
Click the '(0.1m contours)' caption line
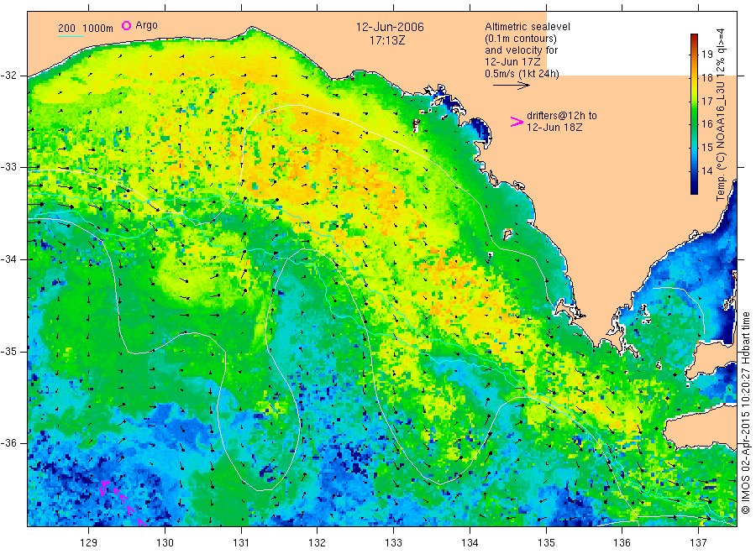[x=520, y=39]
